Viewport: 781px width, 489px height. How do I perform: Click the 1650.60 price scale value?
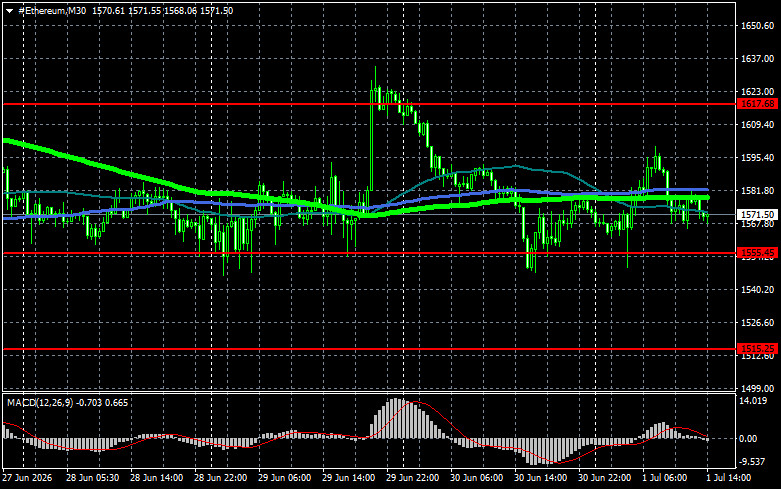pyautogui.click(x=758, y=26)
